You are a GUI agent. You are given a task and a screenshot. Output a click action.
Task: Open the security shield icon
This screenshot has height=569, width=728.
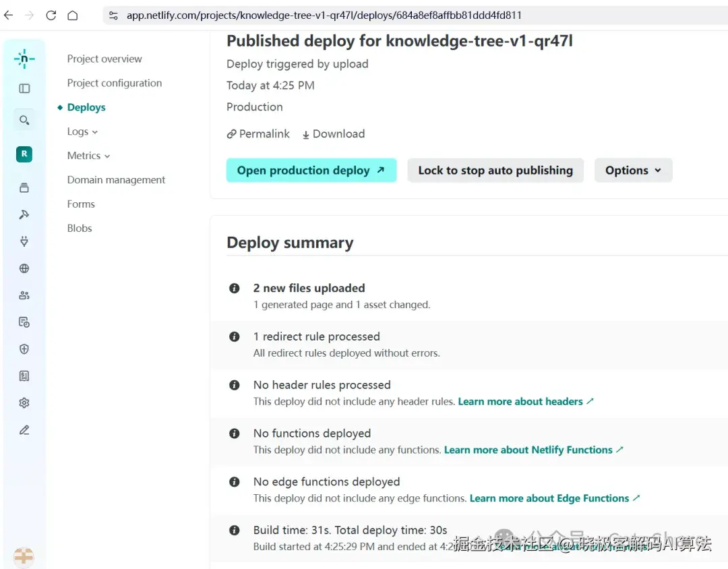pyautogui.click(x=24, y=349)
